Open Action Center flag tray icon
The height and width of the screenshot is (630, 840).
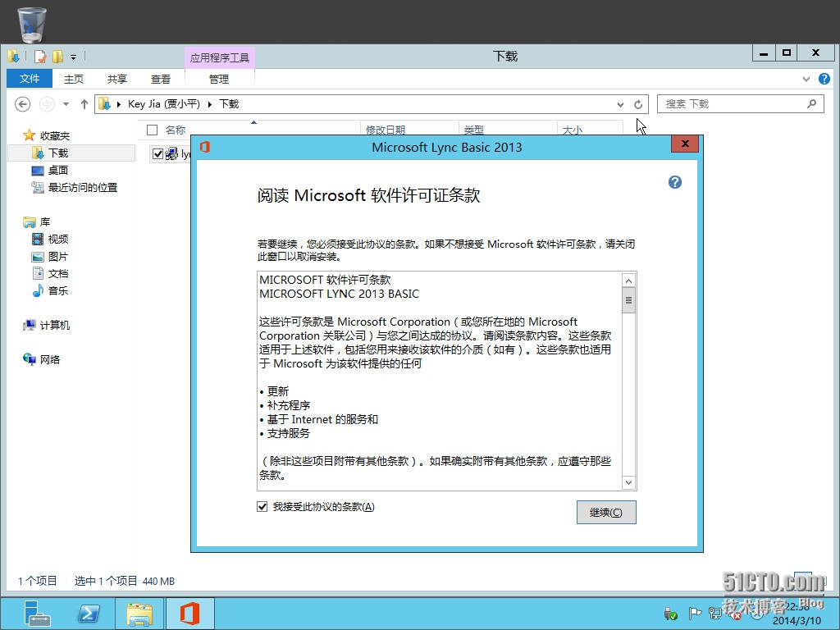point(694,613)
